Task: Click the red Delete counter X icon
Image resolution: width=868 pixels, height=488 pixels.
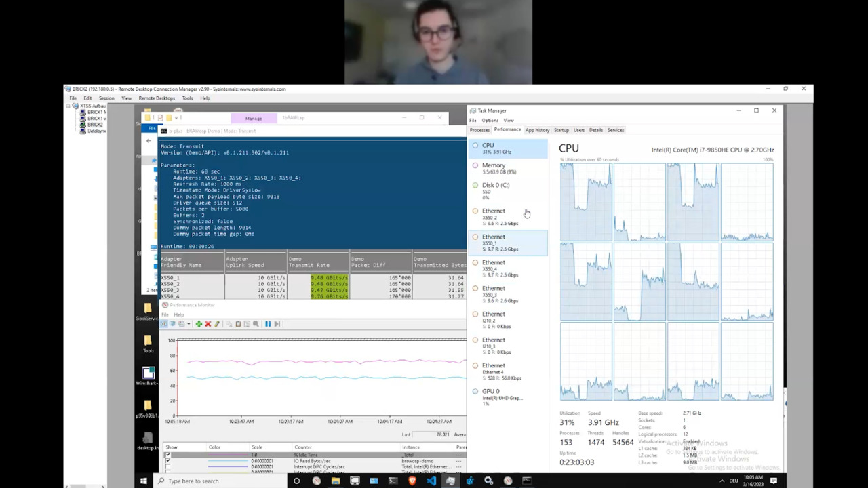Action: point(208,324)
